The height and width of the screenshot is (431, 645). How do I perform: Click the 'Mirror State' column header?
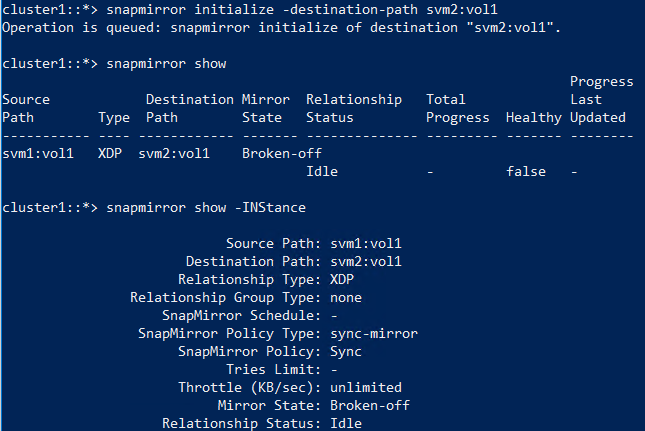coord(266,108)
